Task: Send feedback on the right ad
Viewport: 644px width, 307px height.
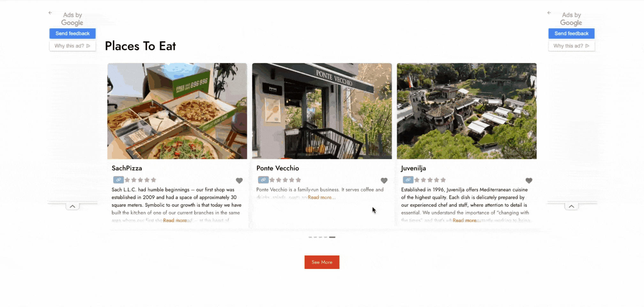Action: pyautogui.click(x=571, y=33)
